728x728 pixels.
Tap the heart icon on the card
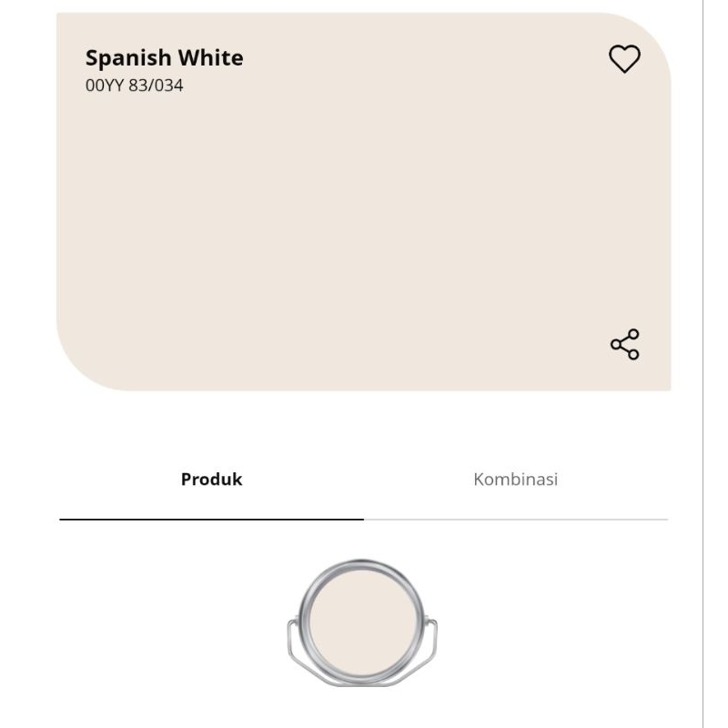[624, 59]
